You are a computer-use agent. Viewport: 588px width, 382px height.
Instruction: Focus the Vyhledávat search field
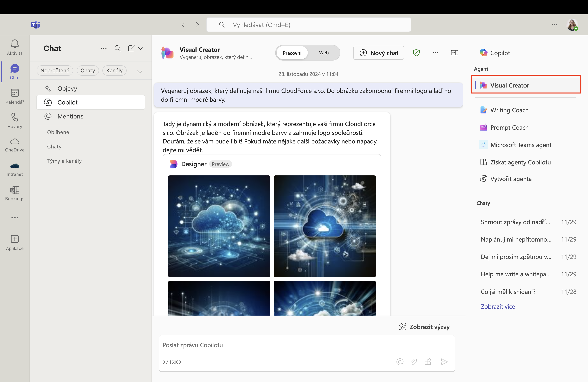(309, 24)
